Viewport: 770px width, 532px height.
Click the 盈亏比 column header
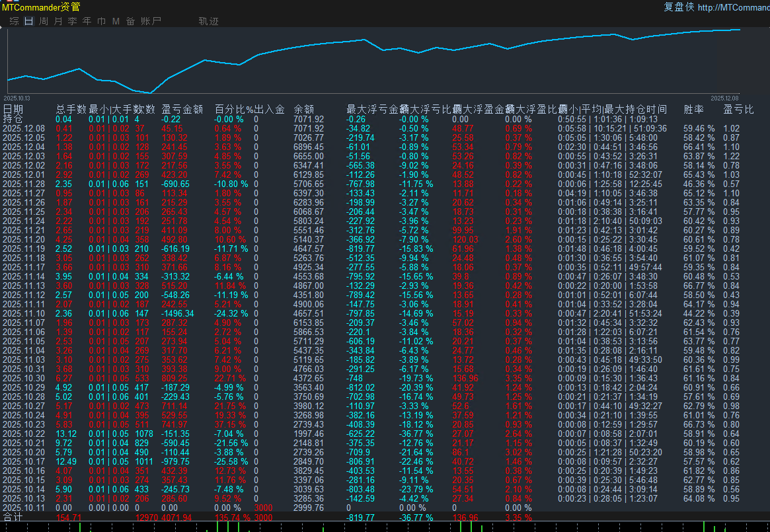coord(738,109)
